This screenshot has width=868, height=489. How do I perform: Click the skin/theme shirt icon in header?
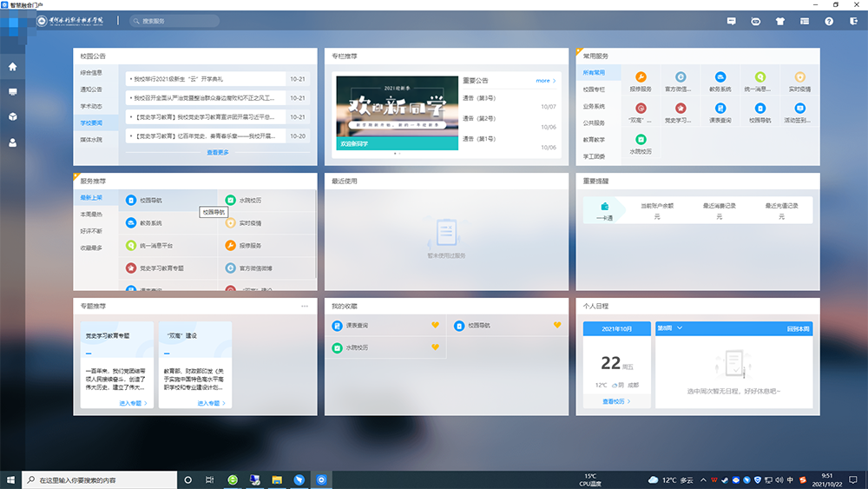click(779, 20)
